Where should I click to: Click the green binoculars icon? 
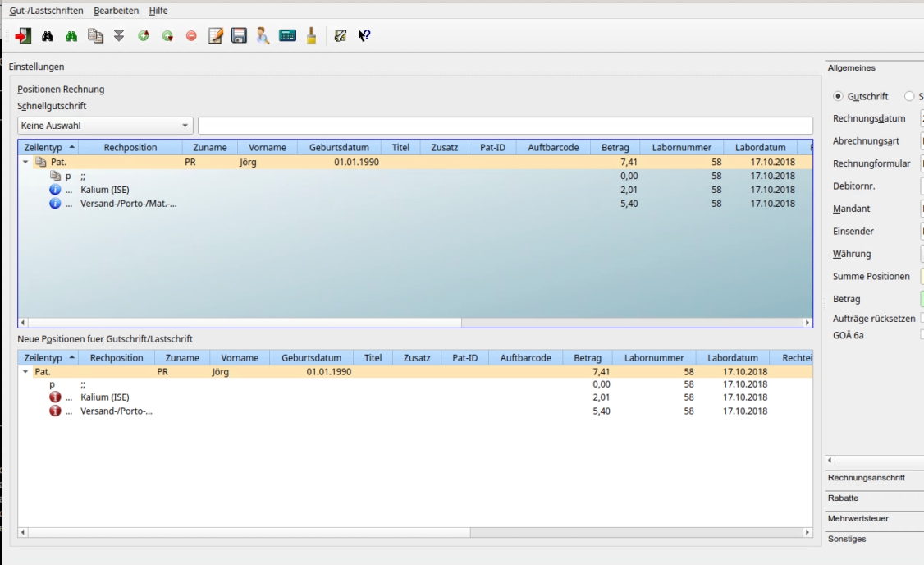coord(71,36)
